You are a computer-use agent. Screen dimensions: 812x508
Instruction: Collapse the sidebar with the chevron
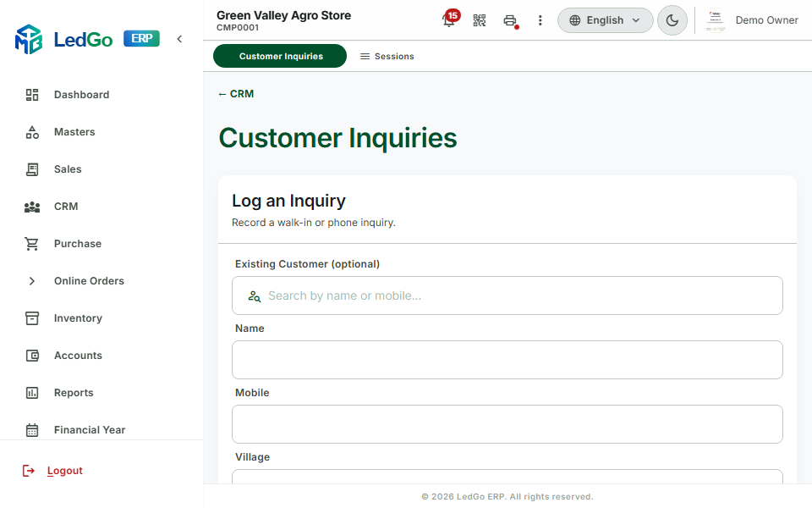point(179,39)
